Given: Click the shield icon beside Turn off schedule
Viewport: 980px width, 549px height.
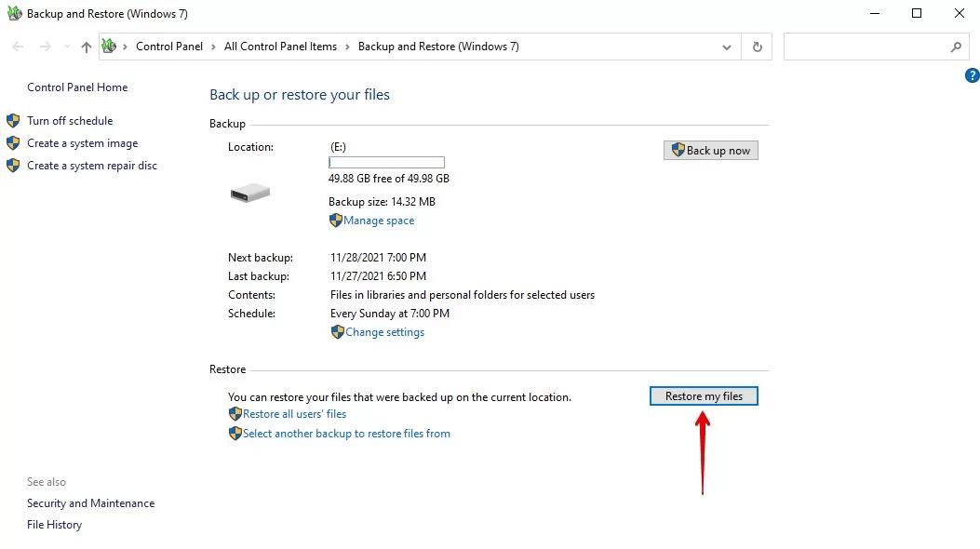Looking at the screenshot, I should [13, 121].
